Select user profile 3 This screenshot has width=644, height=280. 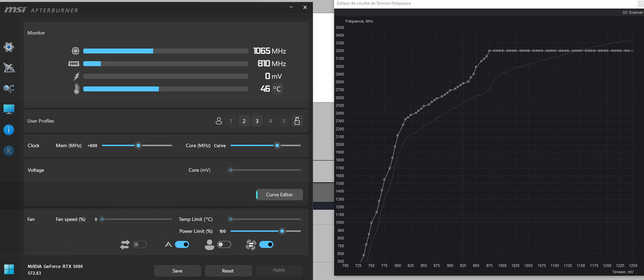coord(257,121)
